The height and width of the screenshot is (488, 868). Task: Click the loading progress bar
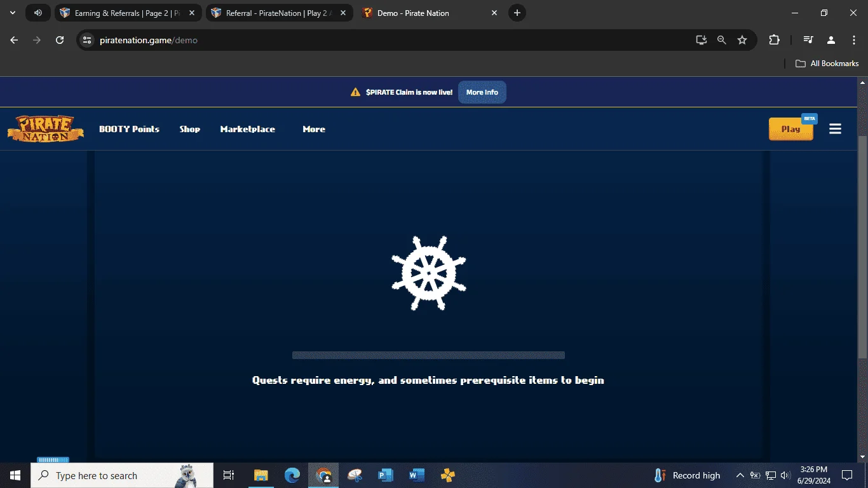point(428,355)
